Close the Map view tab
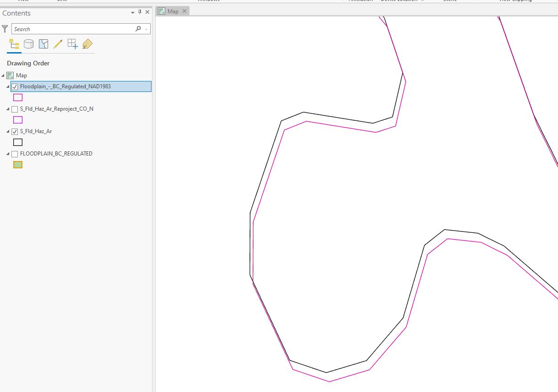The width and height of the screenshot is (558, 392). (184, 11)
